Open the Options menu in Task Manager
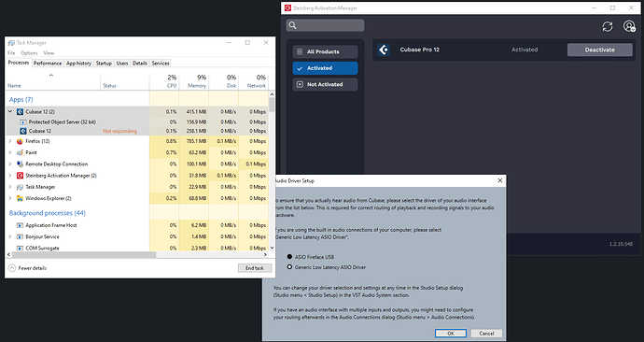 (29, 53)
